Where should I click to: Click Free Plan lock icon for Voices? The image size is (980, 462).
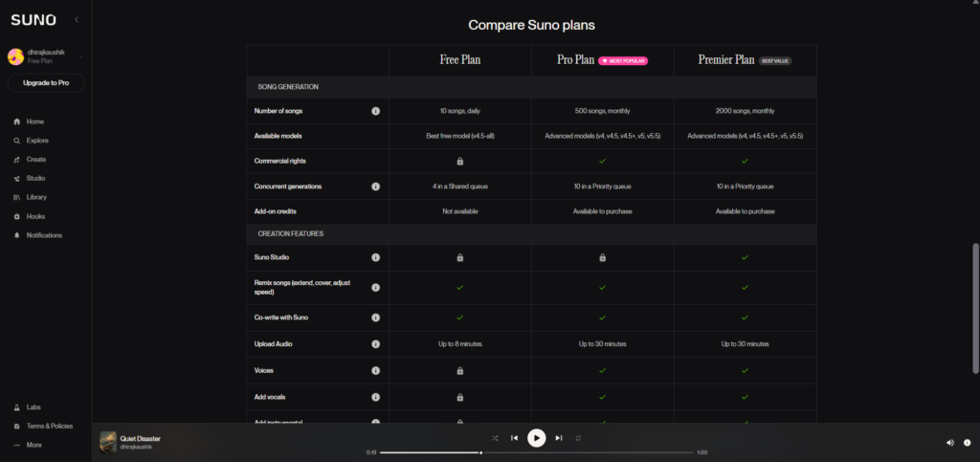click(460, 370)
